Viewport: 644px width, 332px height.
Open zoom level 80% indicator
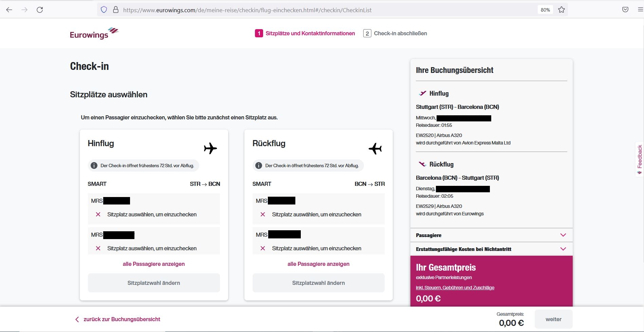point(545,10)
